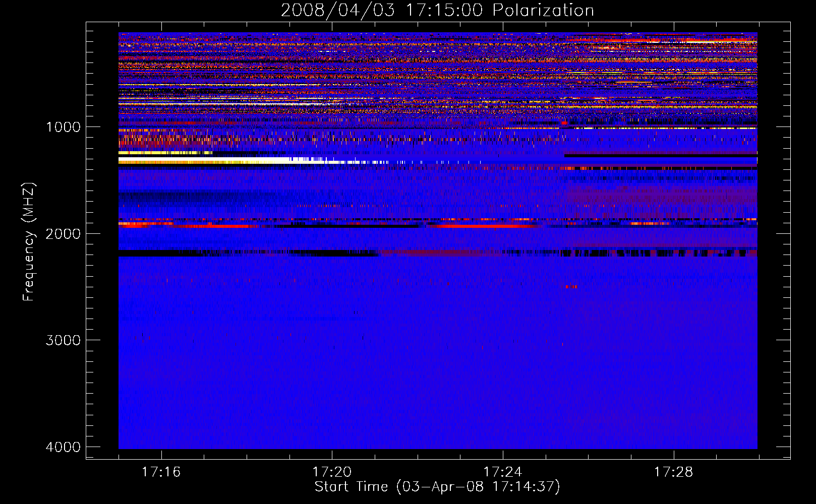Click the 'Frequency (MHZ)' axis title
The image size is (816, 504).
29,242
